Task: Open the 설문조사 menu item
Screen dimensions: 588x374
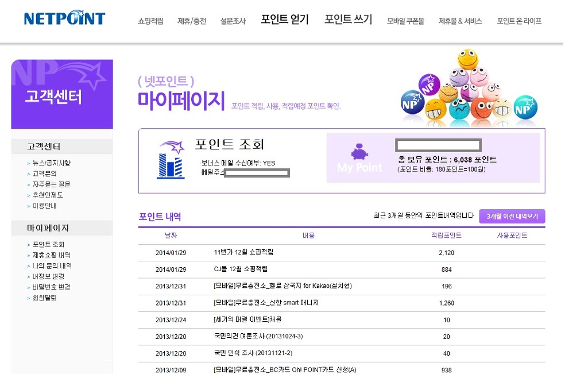Action: click(233, 21)
